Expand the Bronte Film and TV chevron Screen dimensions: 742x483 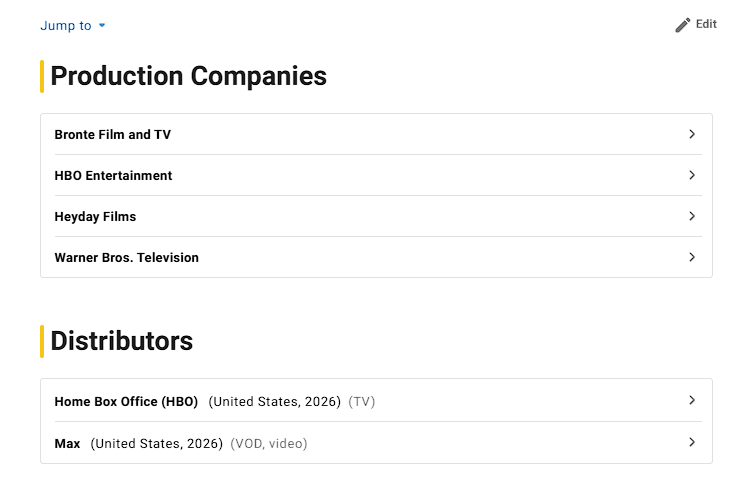coord(692,134)
